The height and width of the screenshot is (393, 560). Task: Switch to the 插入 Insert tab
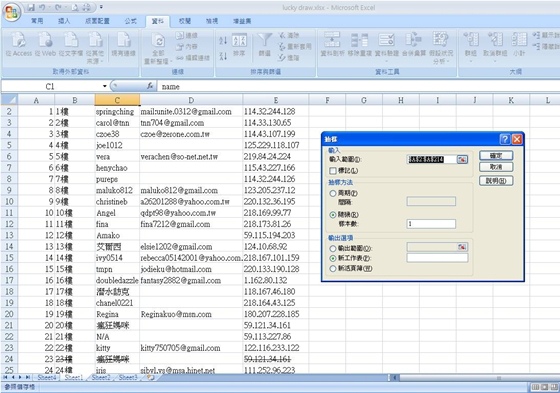64,21
